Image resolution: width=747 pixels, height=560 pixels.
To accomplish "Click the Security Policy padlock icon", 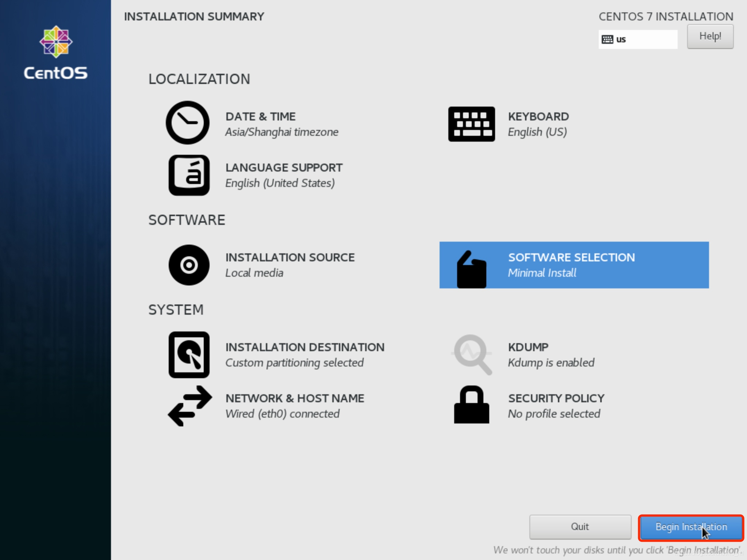I will (x=471, y=404).
